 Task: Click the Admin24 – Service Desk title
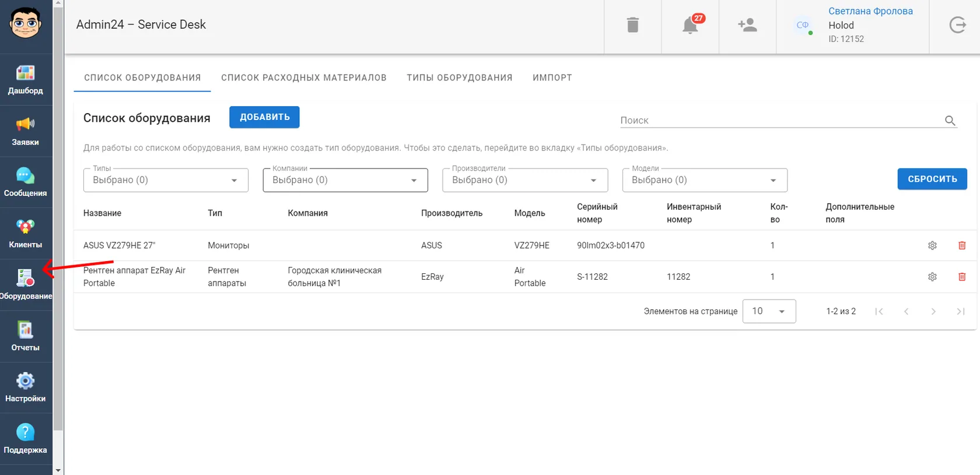point(141,24)
